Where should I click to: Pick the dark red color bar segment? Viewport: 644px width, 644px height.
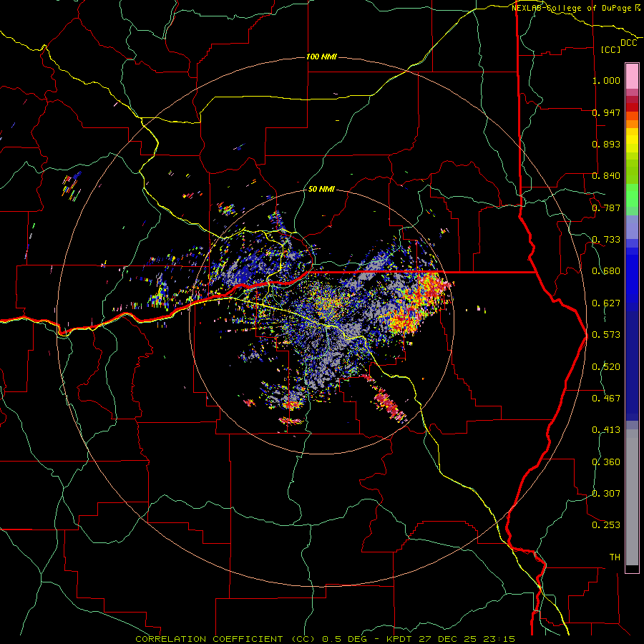pos(632,107)
